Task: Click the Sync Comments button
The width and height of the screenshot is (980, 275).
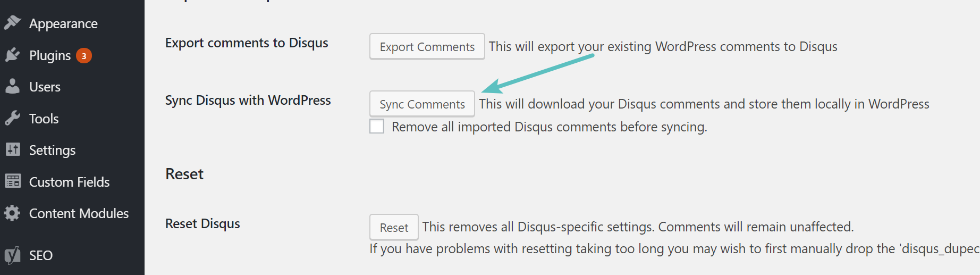Action: (422, 104)
